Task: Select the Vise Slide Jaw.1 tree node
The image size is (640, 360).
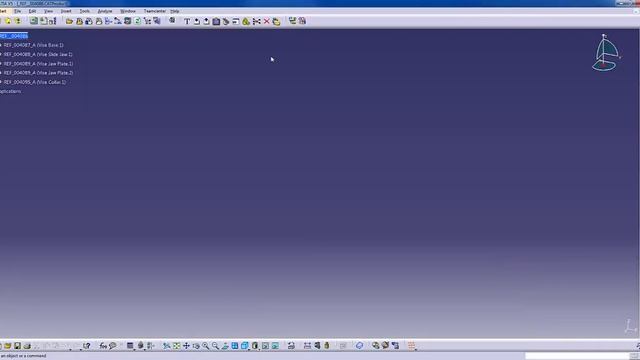Action: [x=38, y=54]
